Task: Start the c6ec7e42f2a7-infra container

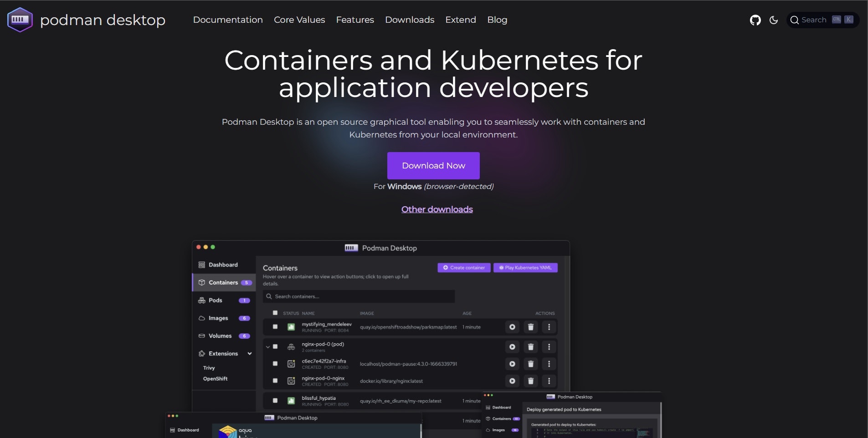Action: click(512, 364)
